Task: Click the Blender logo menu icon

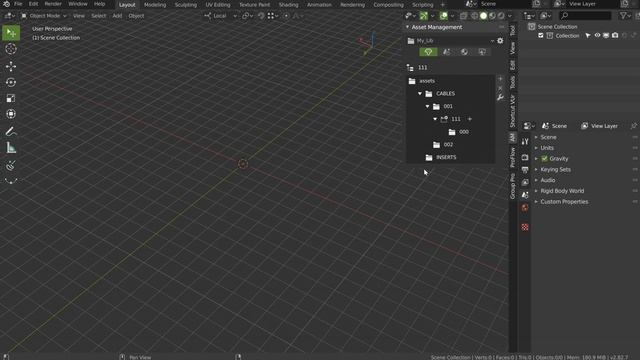Action: tap(6, 4)
